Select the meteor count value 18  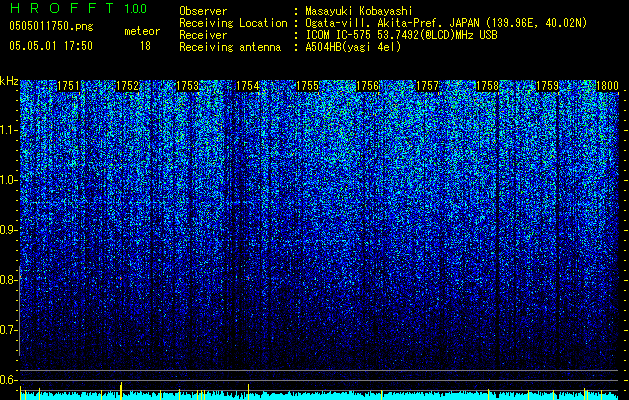pos(145,46)
